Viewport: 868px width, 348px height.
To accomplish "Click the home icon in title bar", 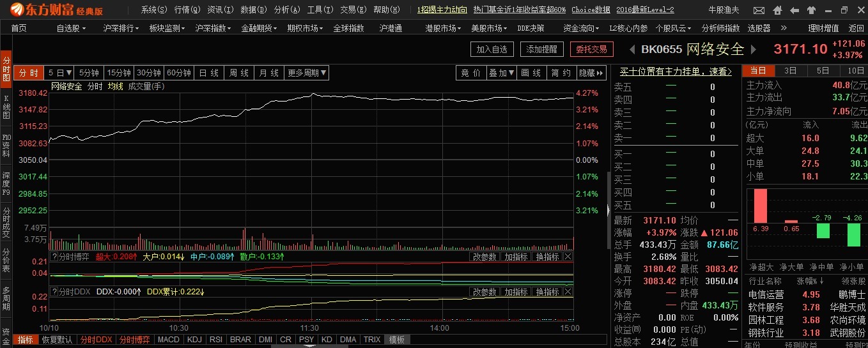I will point(777,11).
